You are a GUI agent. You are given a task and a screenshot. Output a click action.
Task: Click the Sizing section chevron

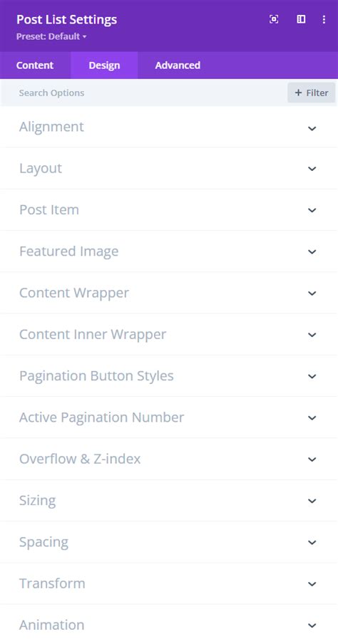tap(312, 501)
